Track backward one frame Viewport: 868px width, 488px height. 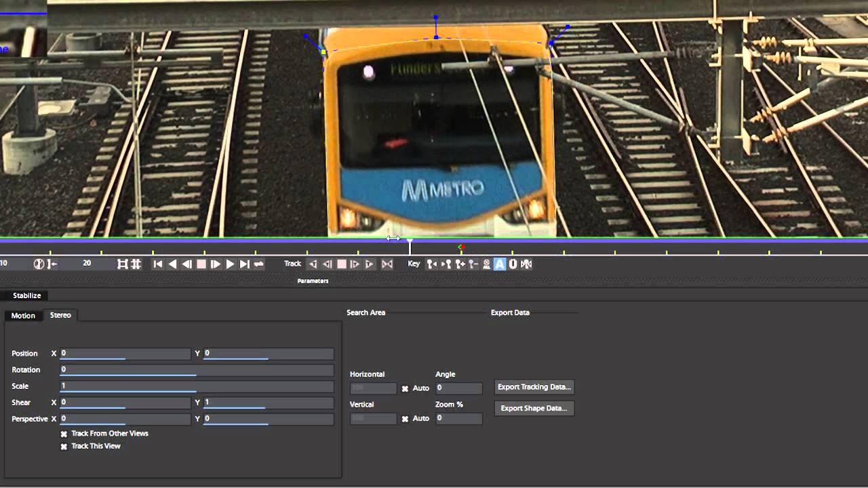point(328,264)
